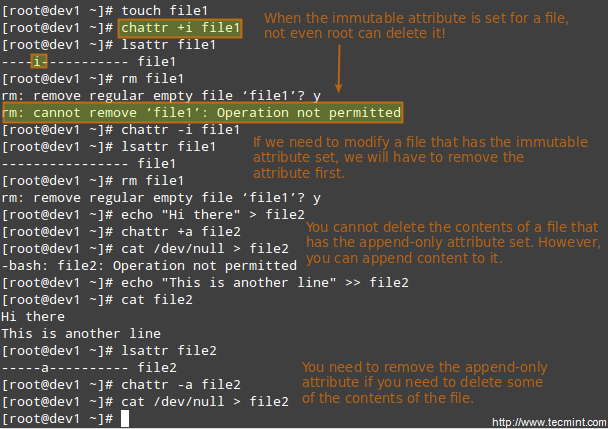Click the highlighted "chattr +i file1" command

tap(180, 27)
